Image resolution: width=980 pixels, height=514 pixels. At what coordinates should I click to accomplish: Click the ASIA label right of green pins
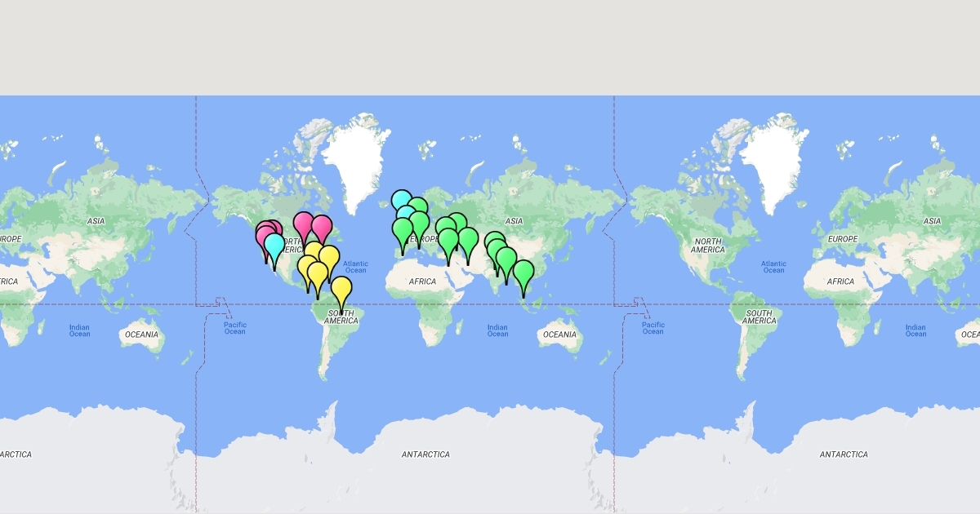[x=514, y=221]
